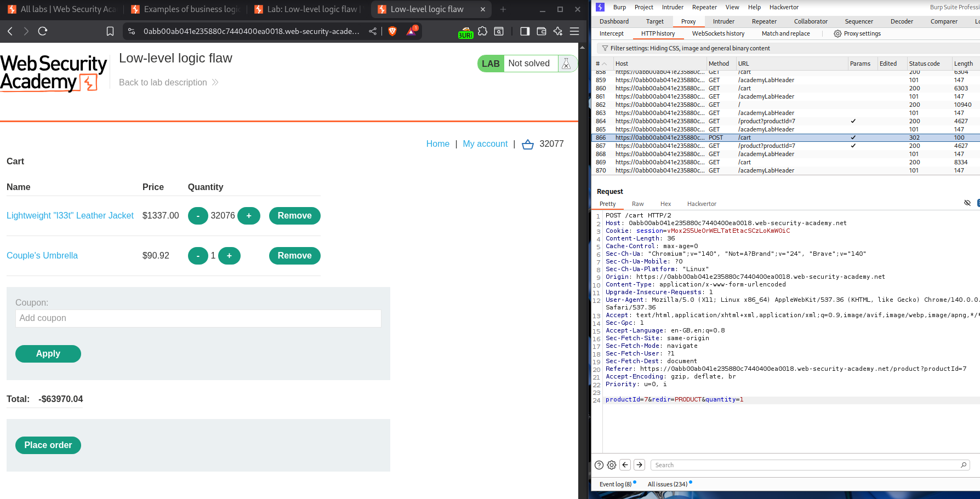Sort history by the # column
Viewport: 980px width, 499px height.
(601, 64)
